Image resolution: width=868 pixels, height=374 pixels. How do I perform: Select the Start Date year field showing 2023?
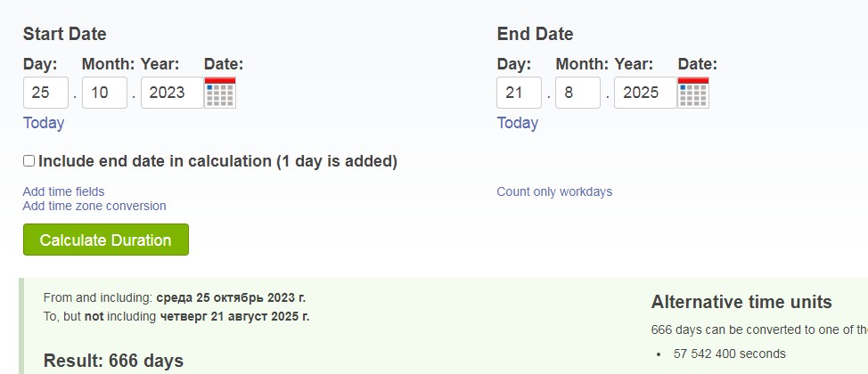tap(172, 93)
